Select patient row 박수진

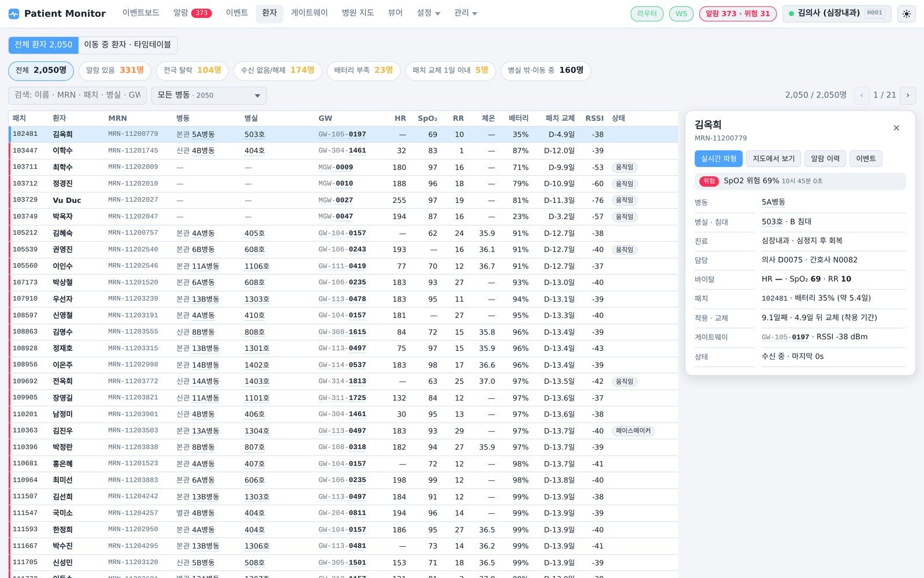pos(344,546)
